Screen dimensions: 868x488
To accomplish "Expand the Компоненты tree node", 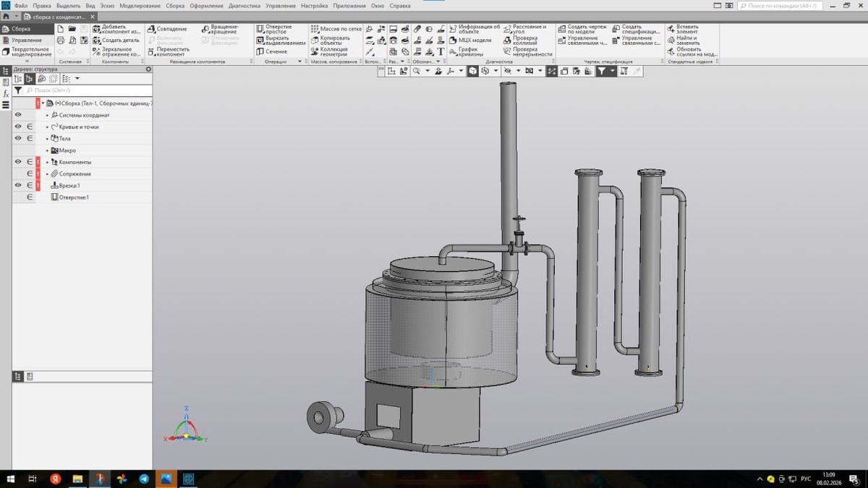I will (48, 162).
